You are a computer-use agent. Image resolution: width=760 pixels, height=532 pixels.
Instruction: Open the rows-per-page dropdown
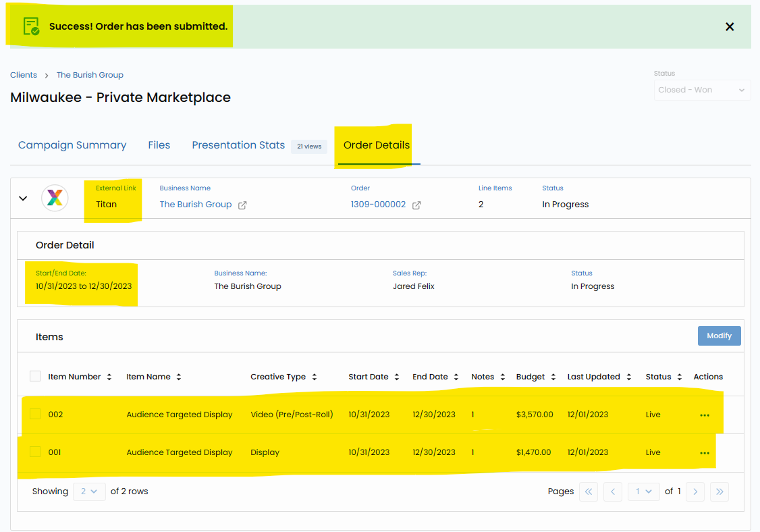[89, 491]
